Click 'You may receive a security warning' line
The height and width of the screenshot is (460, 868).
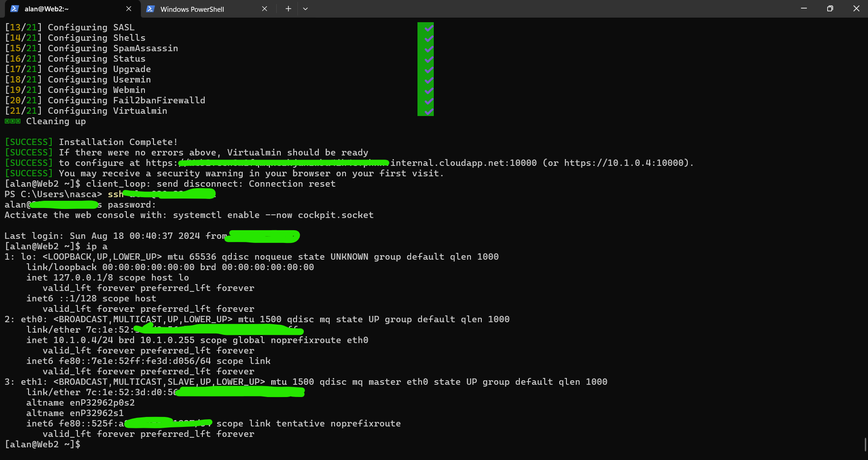(225, 174)
